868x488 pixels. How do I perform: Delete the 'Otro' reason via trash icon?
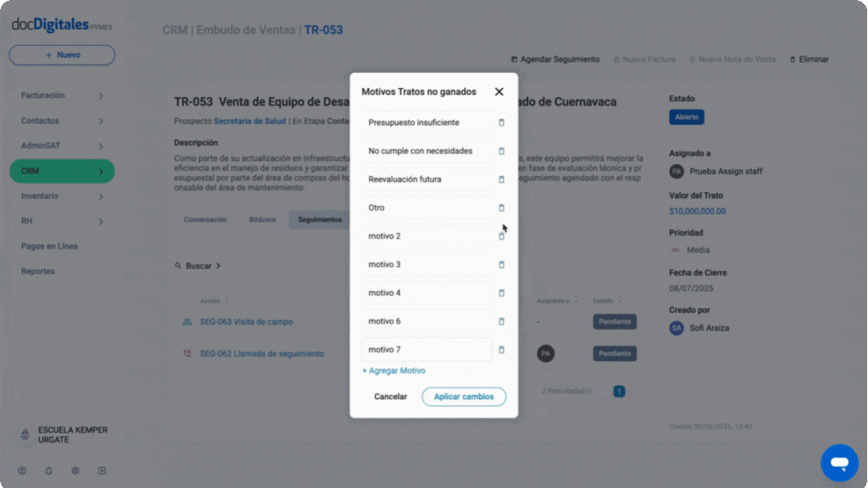tap(502, 208)
